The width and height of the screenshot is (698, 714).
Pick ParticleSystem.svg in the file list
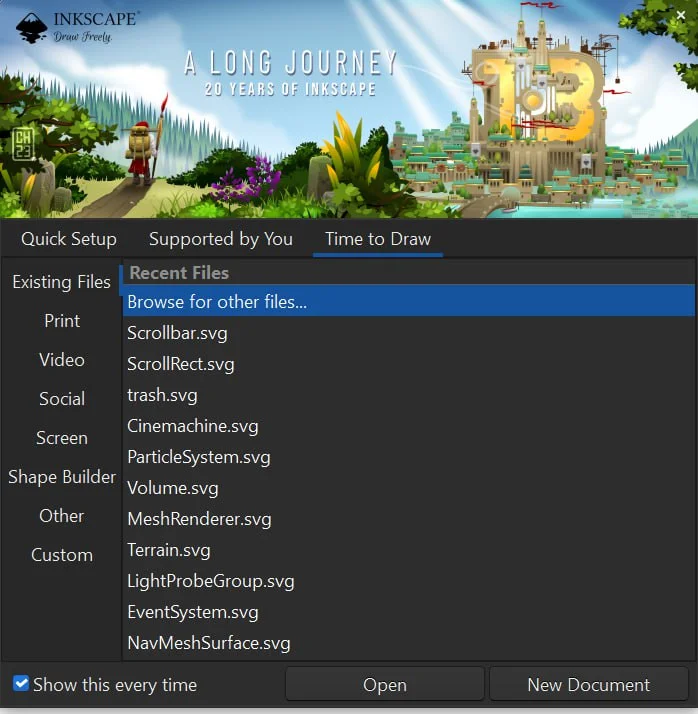pyautogui.click(x=198, y=457)
